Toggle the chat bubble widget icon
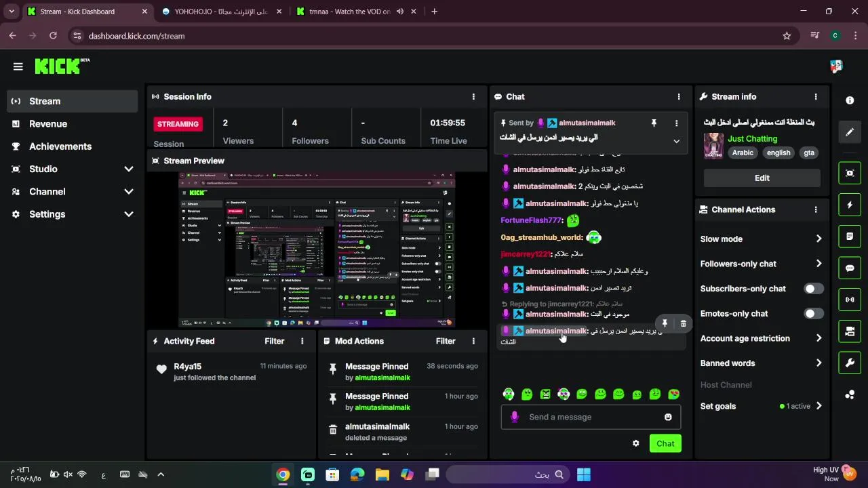 850,268
